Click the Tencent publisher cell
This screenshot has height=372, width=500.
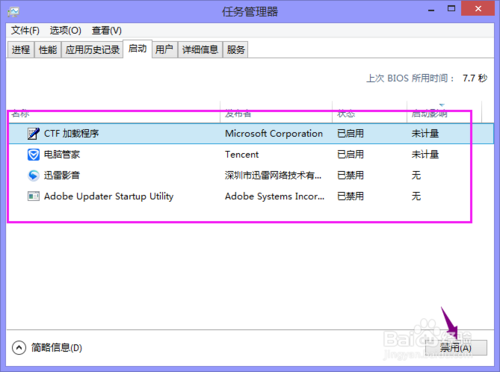pos(242,155)
